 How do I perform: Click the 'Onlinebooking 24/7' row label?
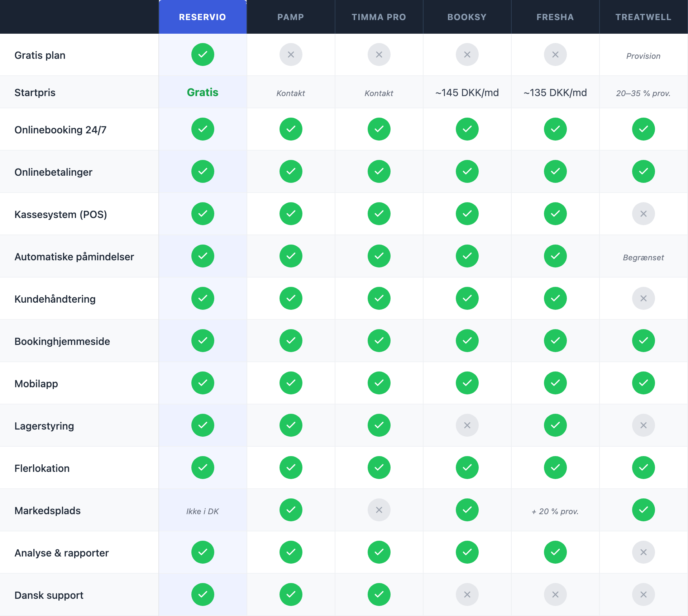coord(60,130)
